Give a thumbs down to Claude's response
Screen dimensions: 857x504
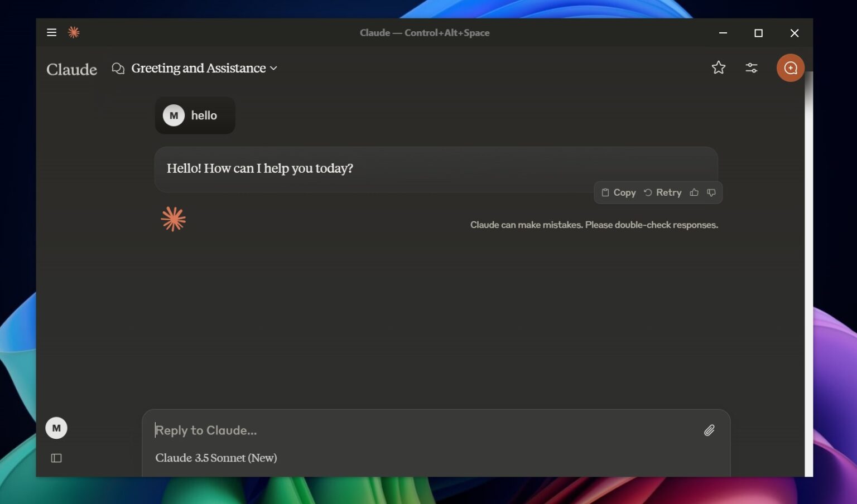coord(711,192)
